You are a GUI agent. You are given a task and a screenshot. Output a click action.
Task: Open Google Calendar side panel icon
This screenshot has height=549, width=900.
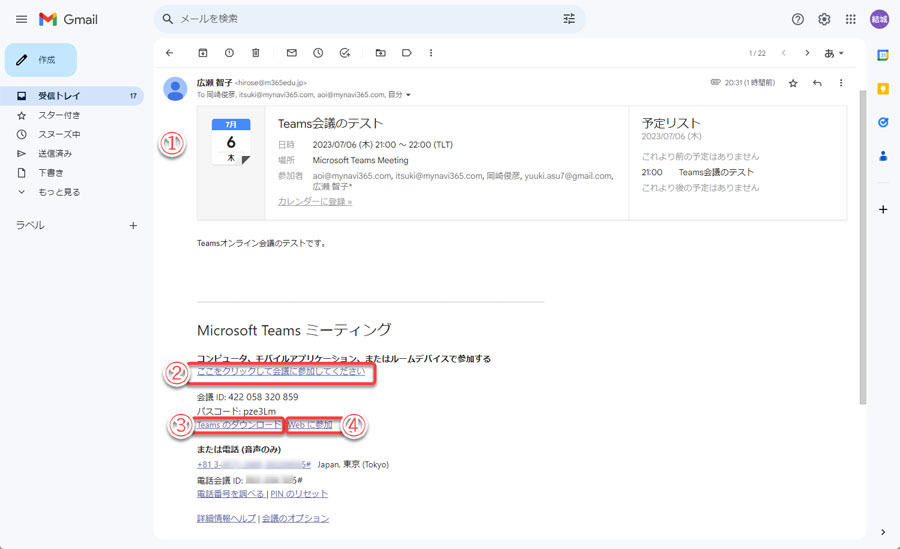883,55
